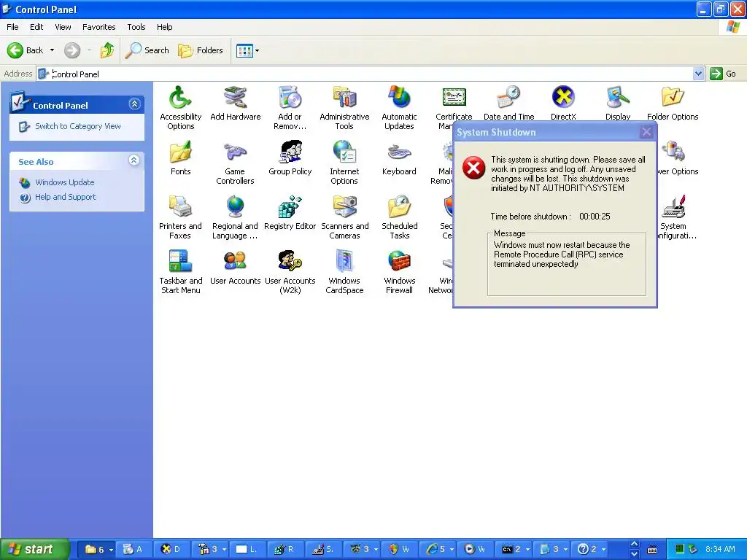This screenshot has height=560, width=747.
Task: Open User Accounts icon
Action: tap(236, 268)
